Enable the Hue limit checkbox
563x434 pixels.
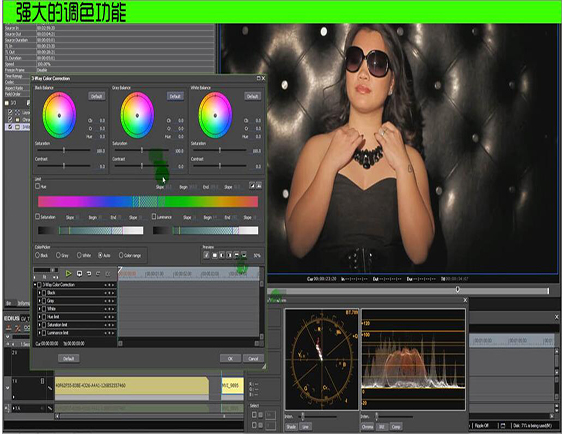(37, 186)
